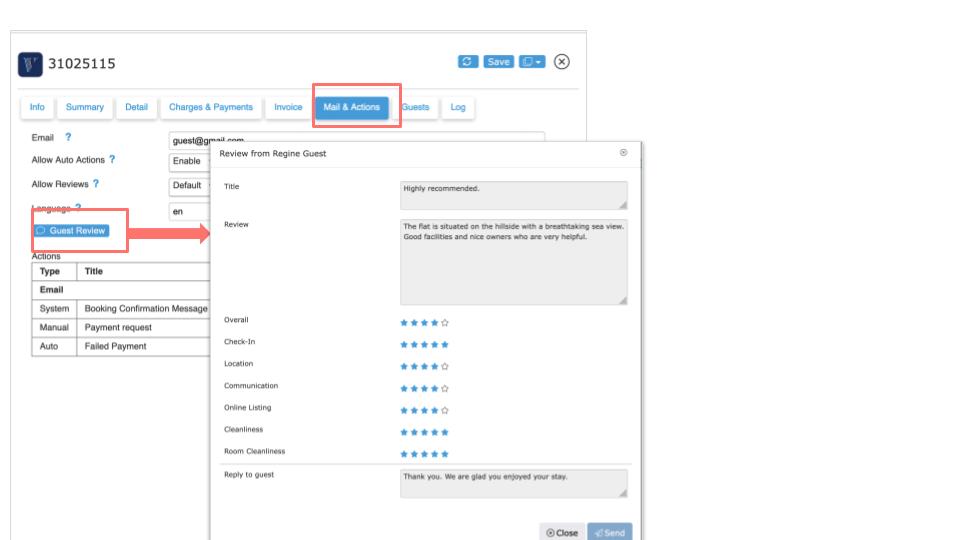Open the Log tab
960x540 pixels.
click(x=458, y=107)
